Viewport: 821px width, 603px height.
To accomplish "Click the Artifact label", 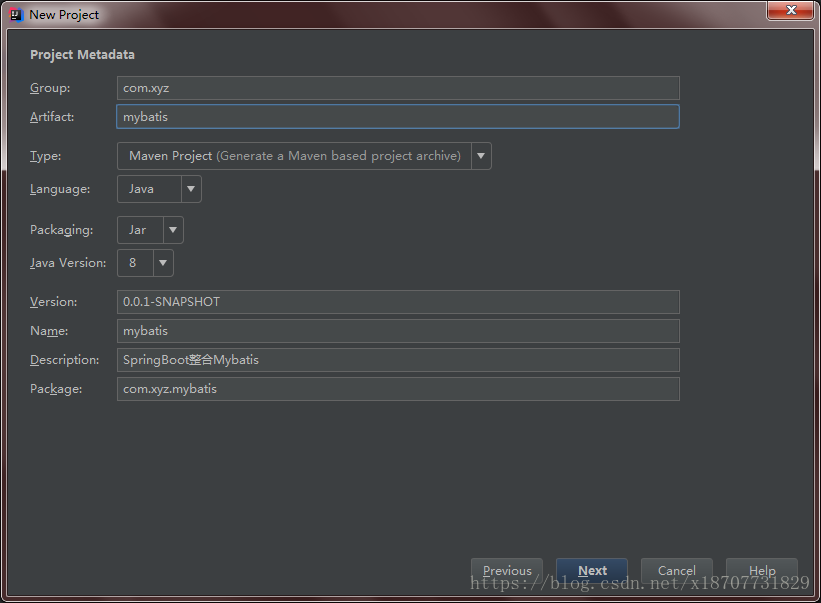I will click(52, 117).
